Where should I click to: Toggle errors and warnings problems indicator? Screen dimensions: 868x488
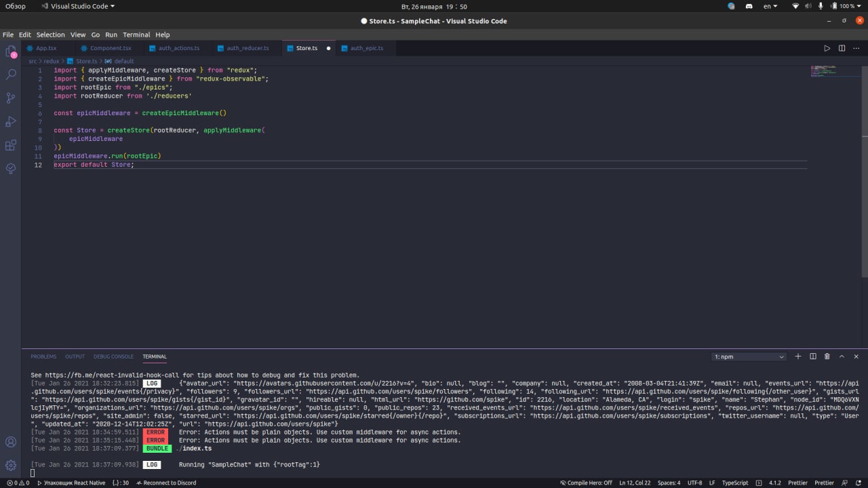[x=18, y=483]
